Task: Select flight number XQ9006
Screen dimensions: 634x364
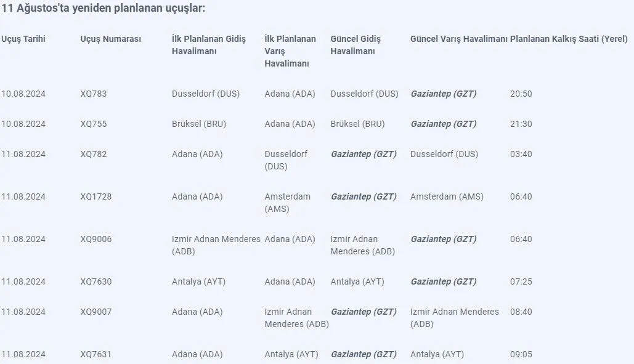Action: point(96,239)
